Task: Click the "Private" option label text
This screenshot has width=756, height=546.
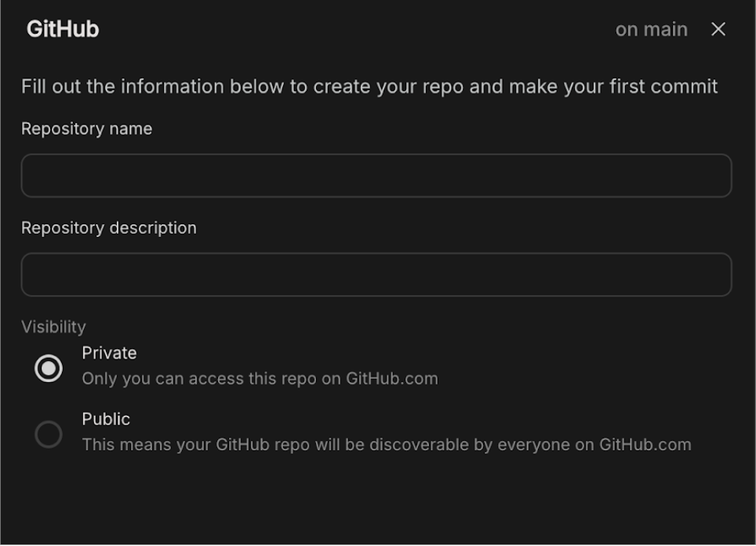Action: pyautogui.click(x=109, y=353)
